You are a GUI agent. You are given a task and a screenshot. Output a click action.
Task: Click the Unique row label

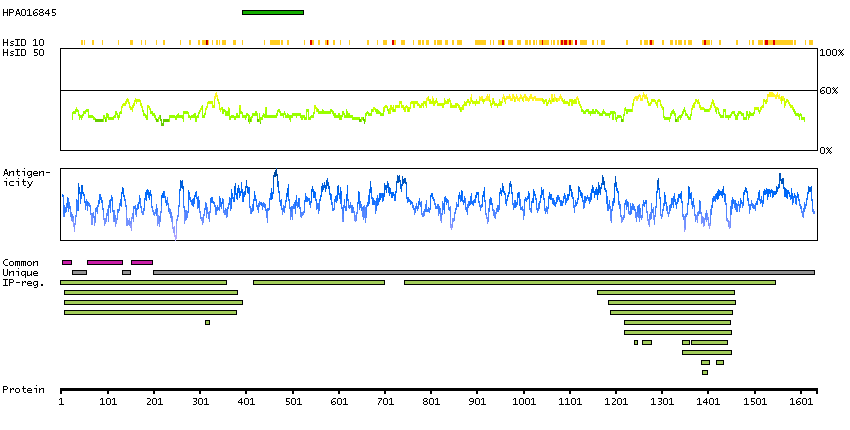point(20,273)
